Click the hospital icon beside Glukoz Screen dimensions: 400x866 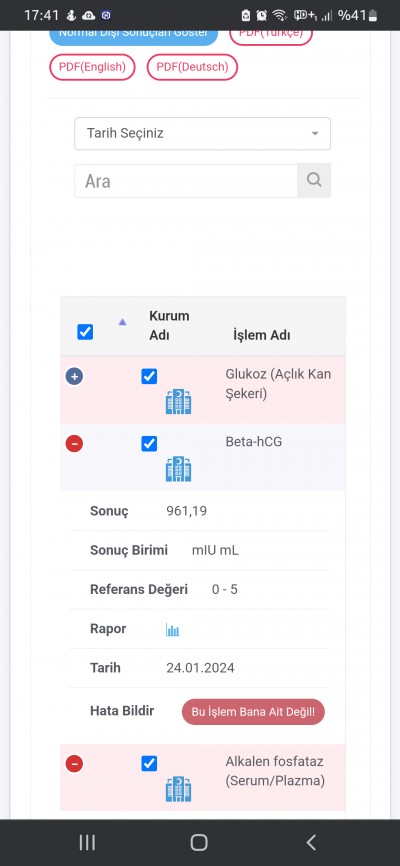(x=178, y=402)
